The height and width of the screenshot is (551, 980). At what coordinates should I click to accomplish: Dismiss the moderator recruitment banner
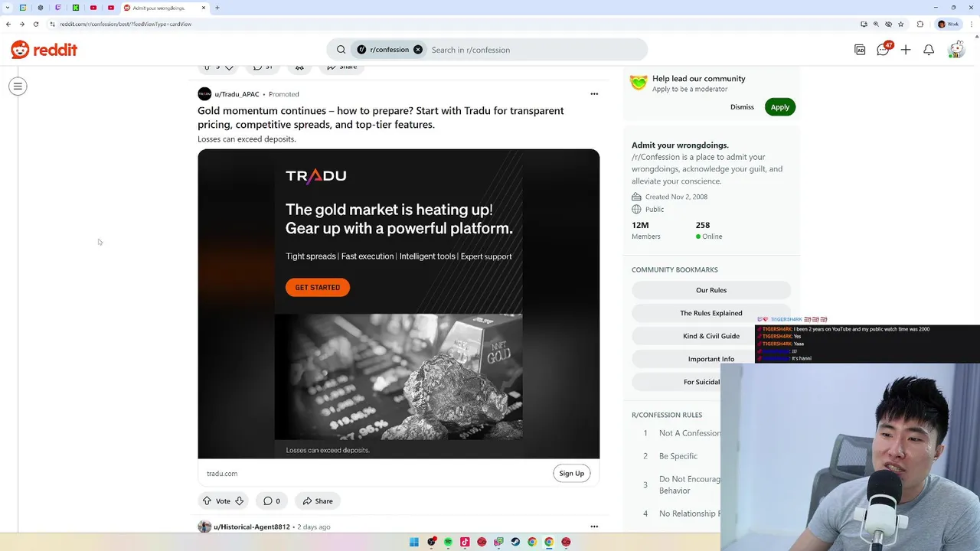point(742,107)
